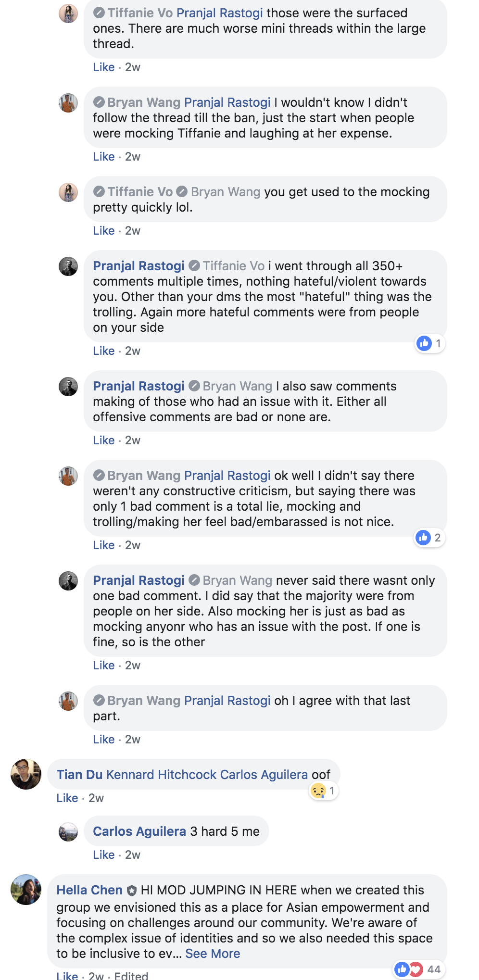The height and width of the screenshot is (980, 479).
Task: Open Carlos Aguilera's name link in reply
Action: 139,831
